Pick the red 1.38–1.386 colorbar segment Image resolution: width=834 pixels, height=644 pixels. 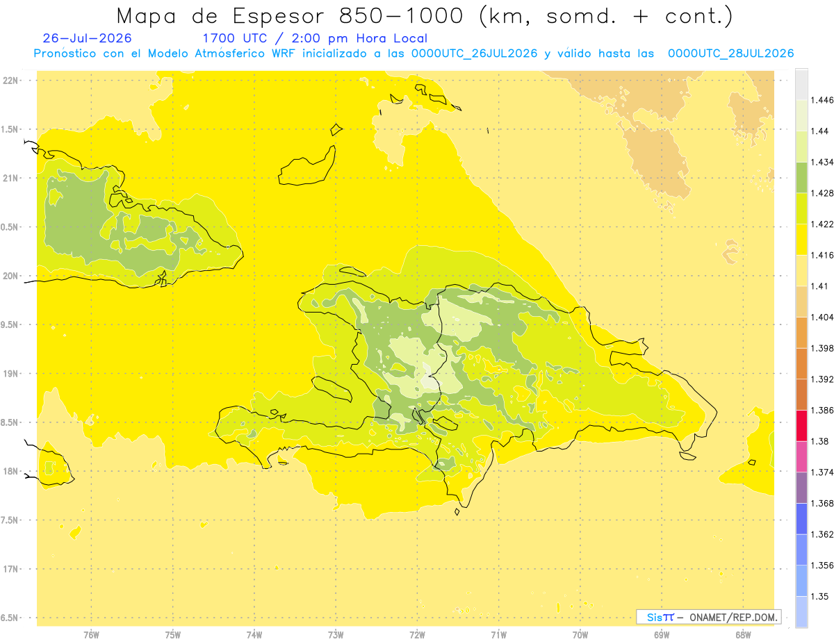pyautogui.click(x=801, y=425)
